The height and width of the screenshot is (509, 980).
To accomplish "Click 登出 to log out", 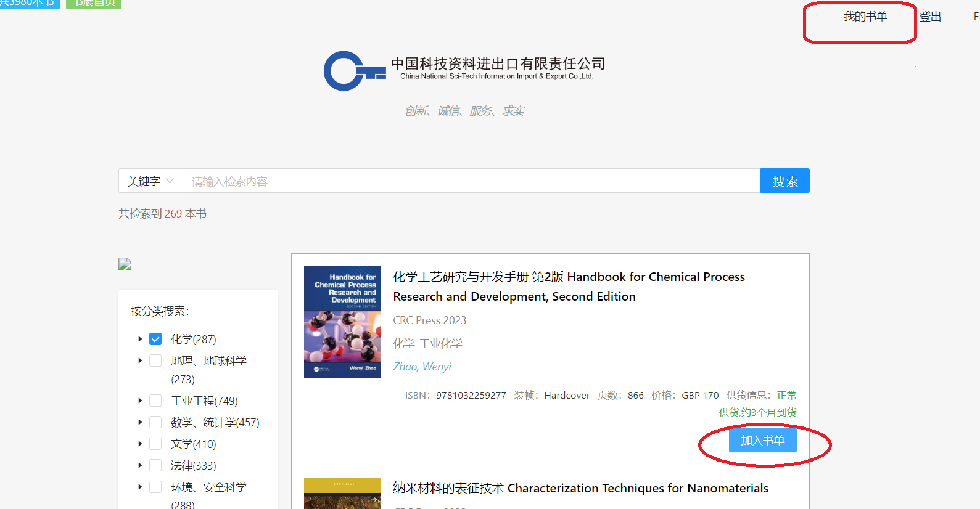I will click(930, 17).
